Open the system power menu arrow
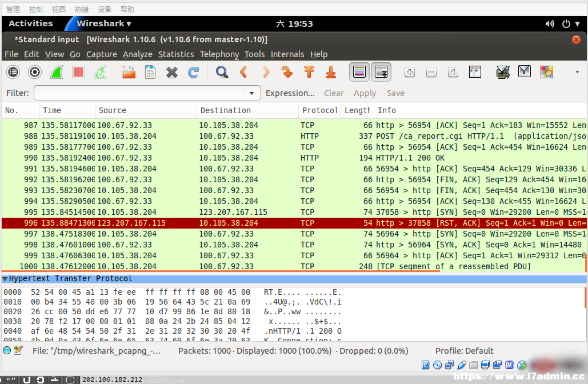This screenshot has height=384, width=588. click(x=578, y=24)
